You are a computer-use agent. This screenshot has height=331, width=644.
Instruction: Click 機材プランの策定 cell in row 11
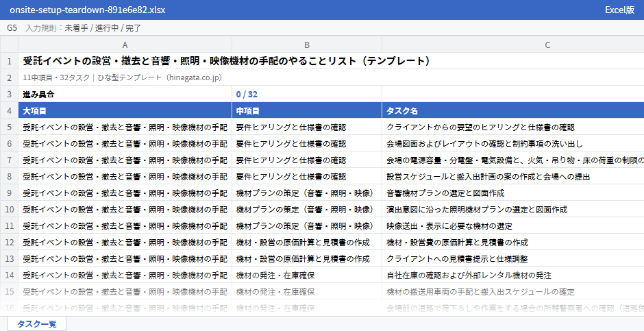click(x=307, y=226)
